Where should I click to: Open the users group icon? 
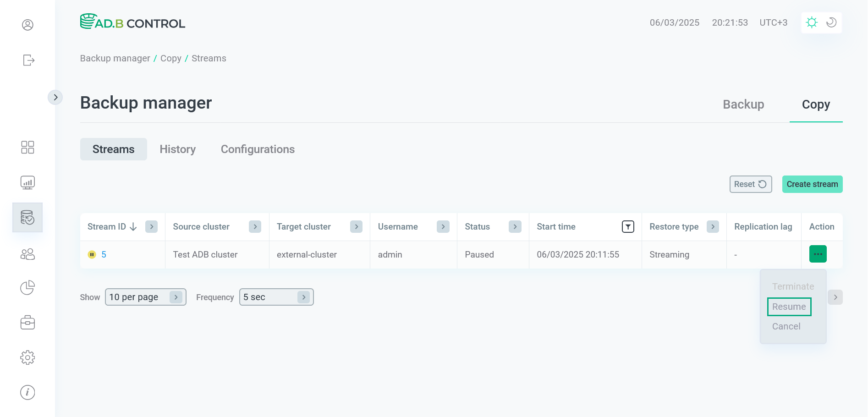(27, 254)
